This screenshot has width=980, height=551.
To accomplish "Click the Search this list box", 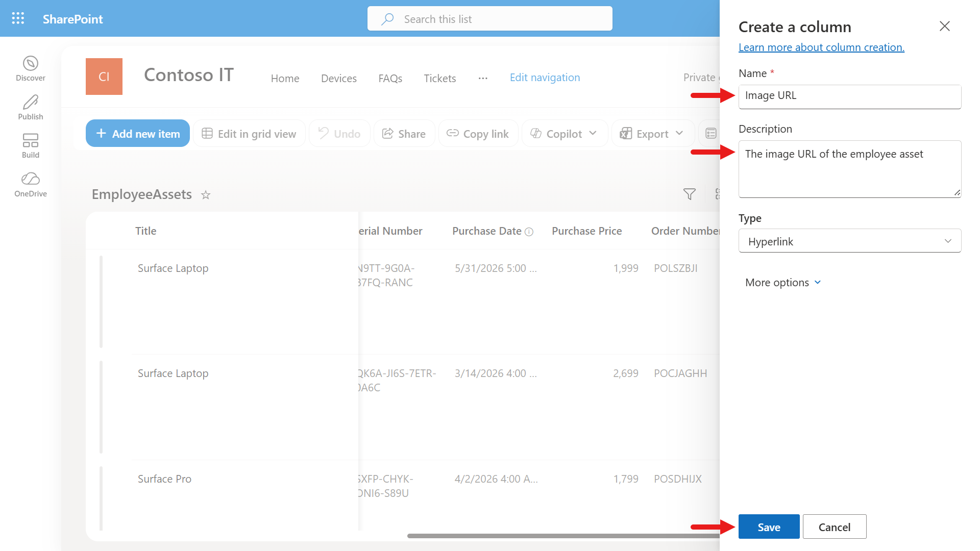I will coord(490,19).
